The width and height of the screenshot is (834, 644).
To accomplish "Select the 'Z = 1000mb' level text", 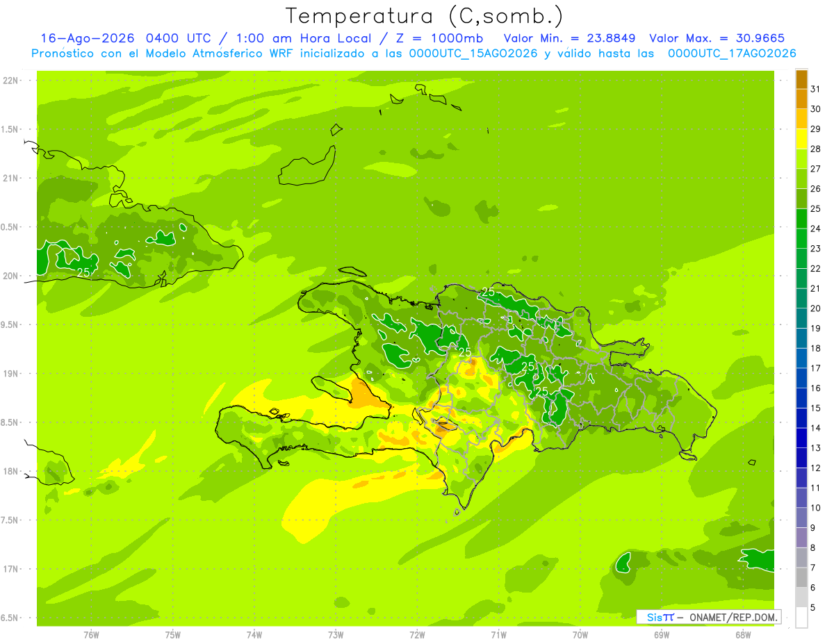I will pyautogui.click(x=439, y=38).
